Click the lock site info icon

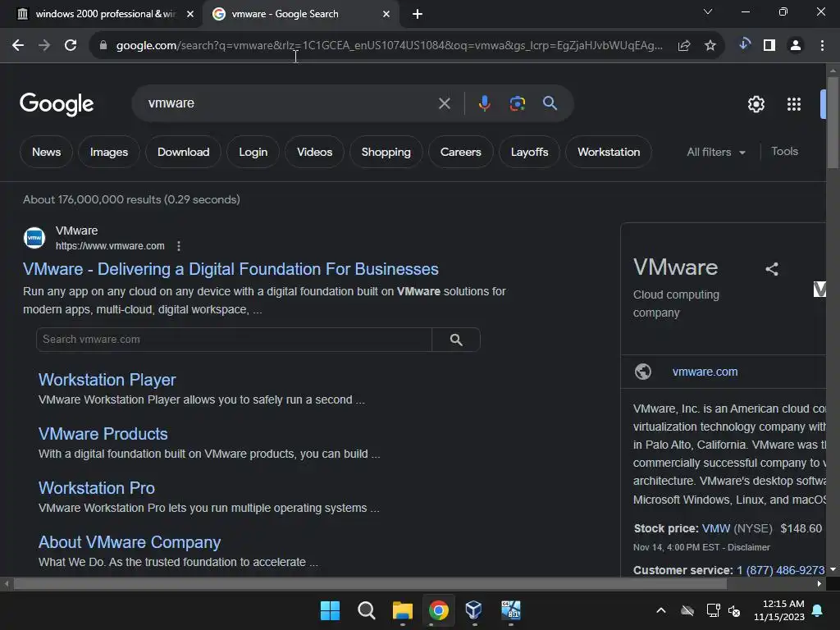click(x=103, y=46)
